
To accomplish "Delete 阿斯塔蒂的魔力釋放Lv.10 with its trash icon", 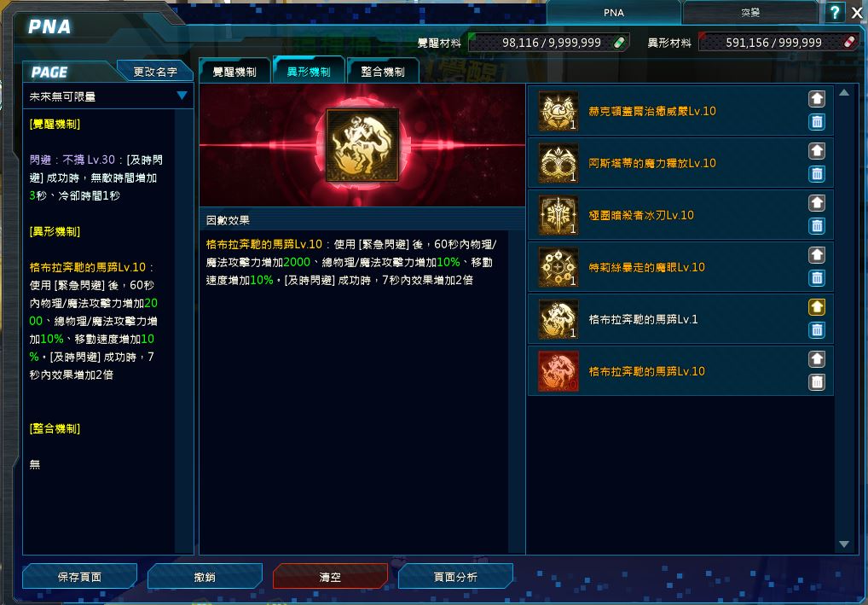I will pos(817,173).
